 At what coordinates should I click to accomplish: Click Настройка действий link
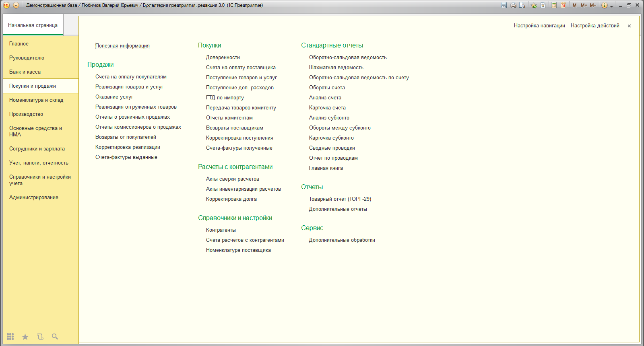pos(595,25)
